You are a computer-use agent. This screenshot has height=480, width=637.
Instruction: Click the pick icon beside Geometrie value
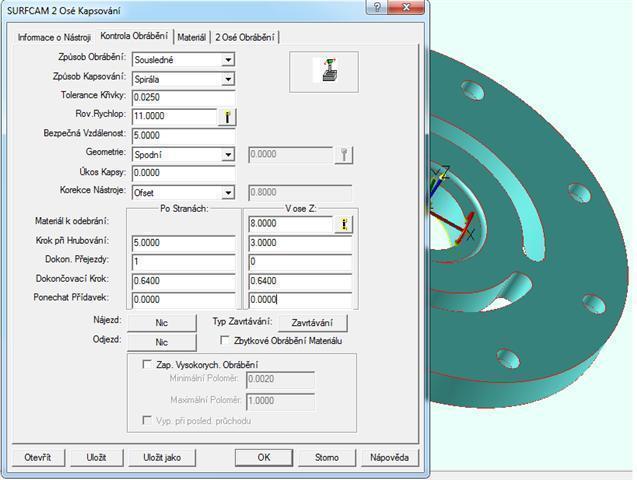[x=344, y=155]
